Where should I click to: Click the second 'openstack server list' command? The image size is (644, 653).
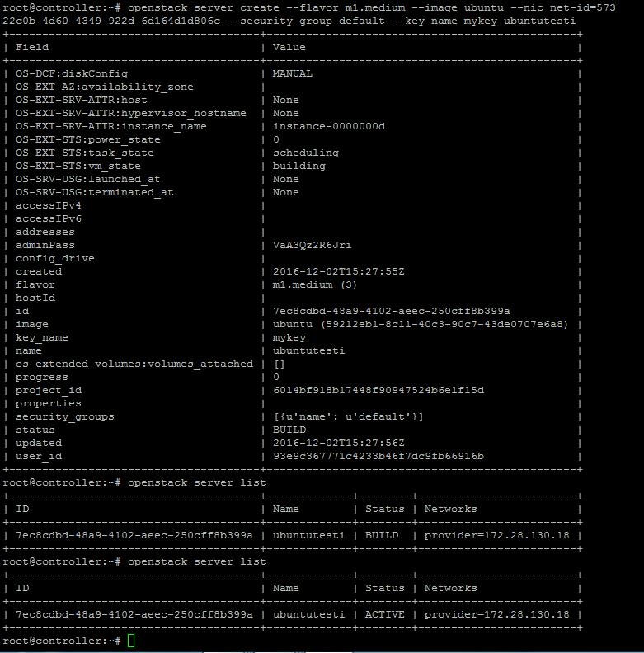(196, 561)
